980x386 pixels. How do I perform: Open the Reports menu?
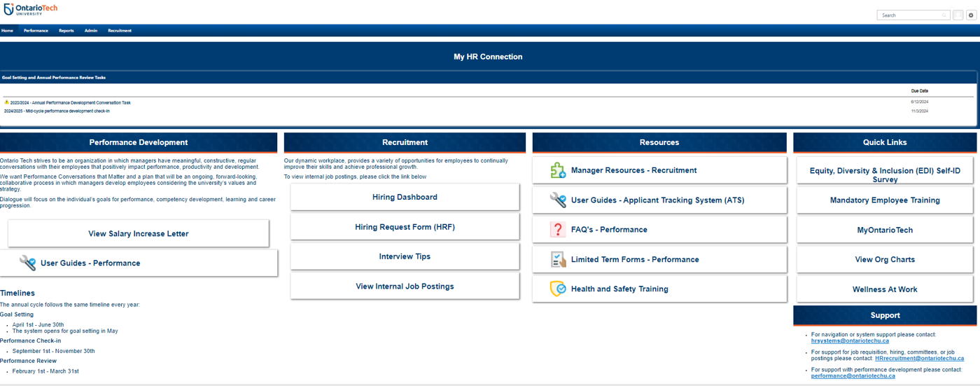[66, 31]
